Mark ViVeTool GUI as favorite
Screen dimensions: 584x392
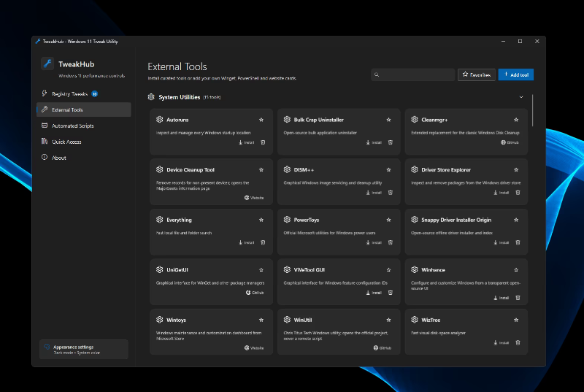pos(388,270)
